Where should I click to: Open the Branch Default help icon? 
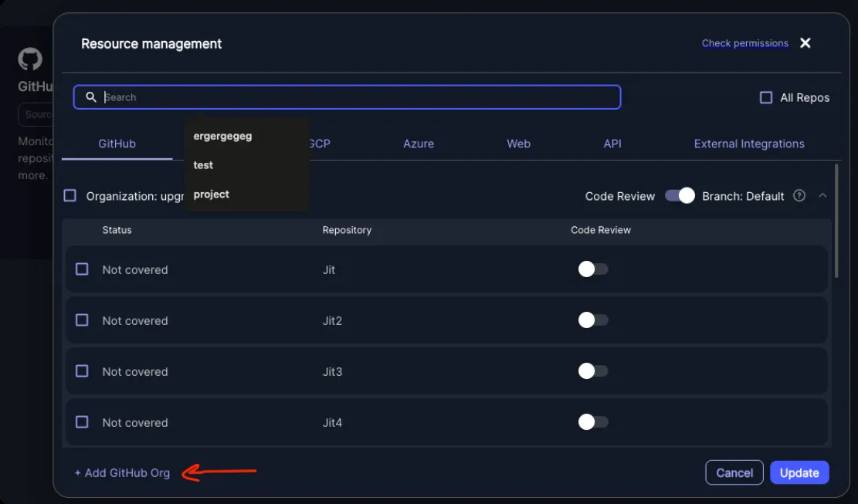pos(799,196)
